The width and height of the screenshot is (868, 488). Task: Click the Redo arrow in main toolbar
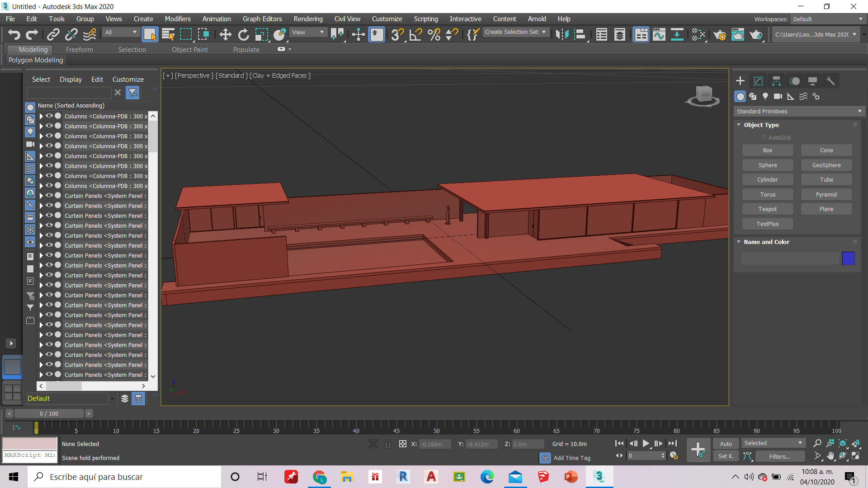[x=32, y=34]
